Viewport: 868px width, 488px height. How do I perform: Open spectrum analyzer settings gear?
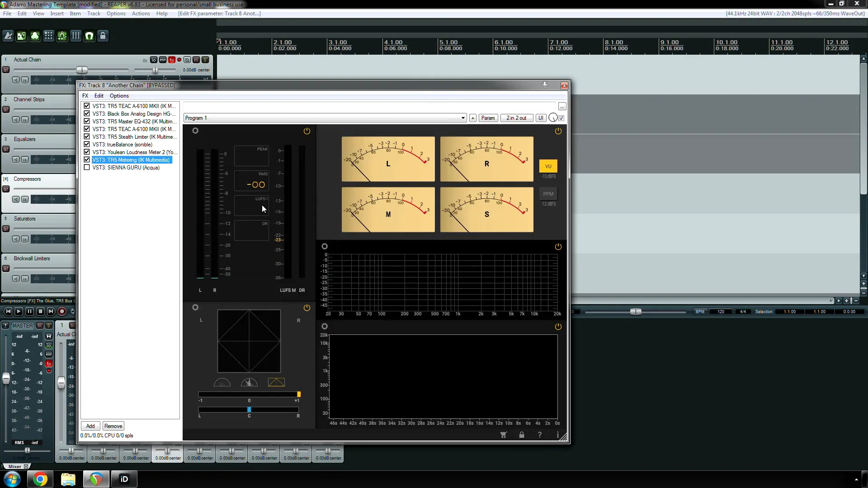[x=325, y=246]
